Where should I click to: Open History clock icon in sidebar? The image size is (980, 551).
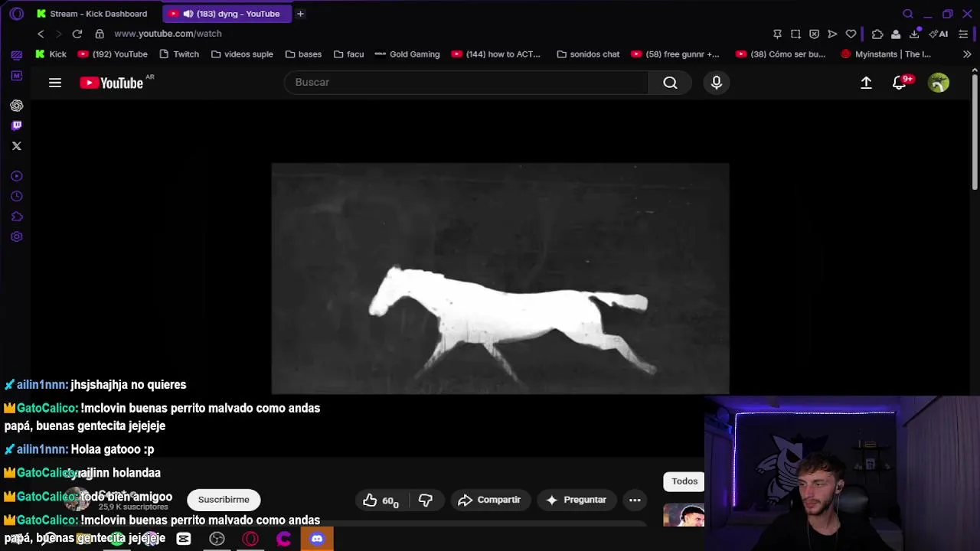pos(17,197)
